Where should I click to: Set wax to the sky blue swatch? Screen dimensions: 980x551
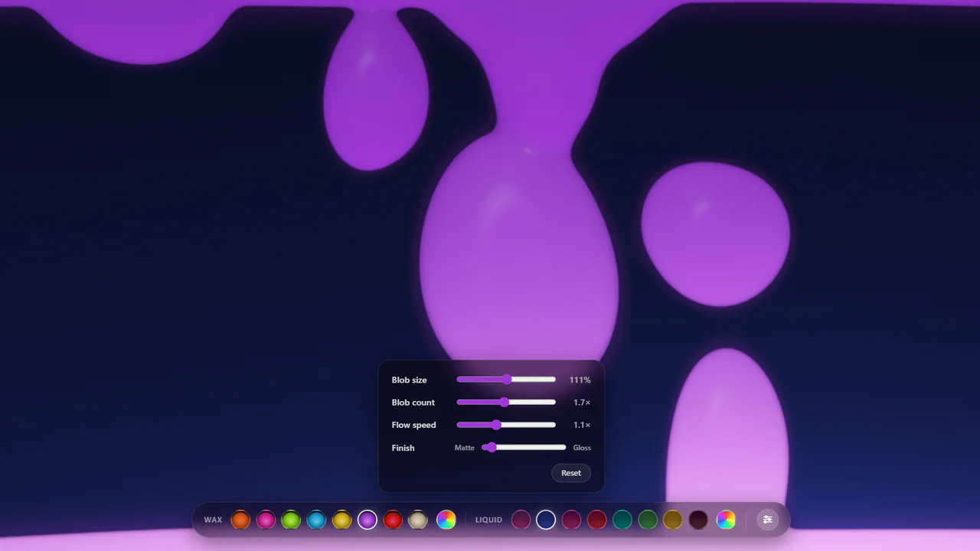click(x=316, y=520)
